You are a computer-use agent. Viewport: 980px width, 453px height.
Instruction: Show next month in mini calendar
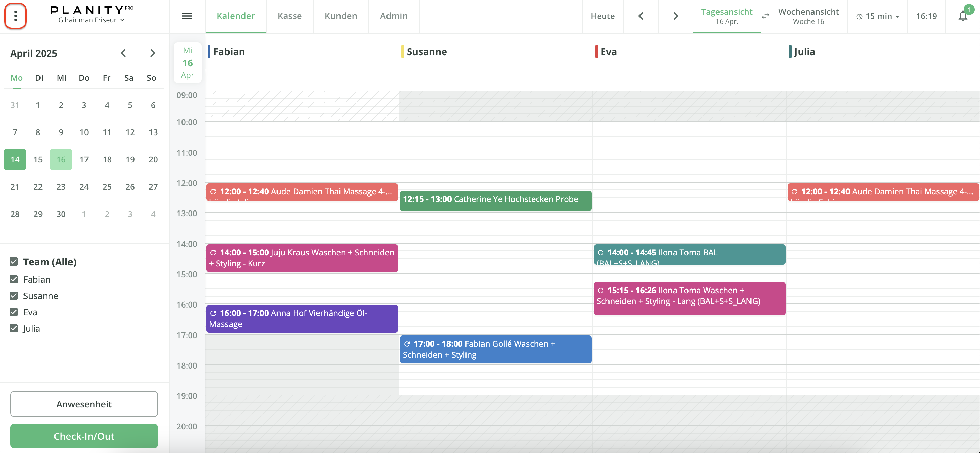[153, 53]
